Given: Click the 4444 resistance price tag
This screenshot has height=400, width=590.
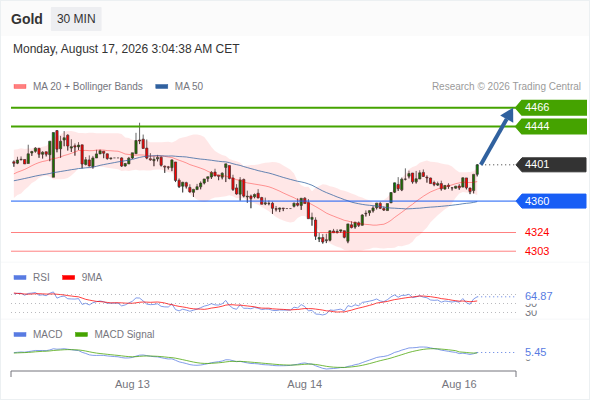Looking at the screenshot, I should 551,126.
